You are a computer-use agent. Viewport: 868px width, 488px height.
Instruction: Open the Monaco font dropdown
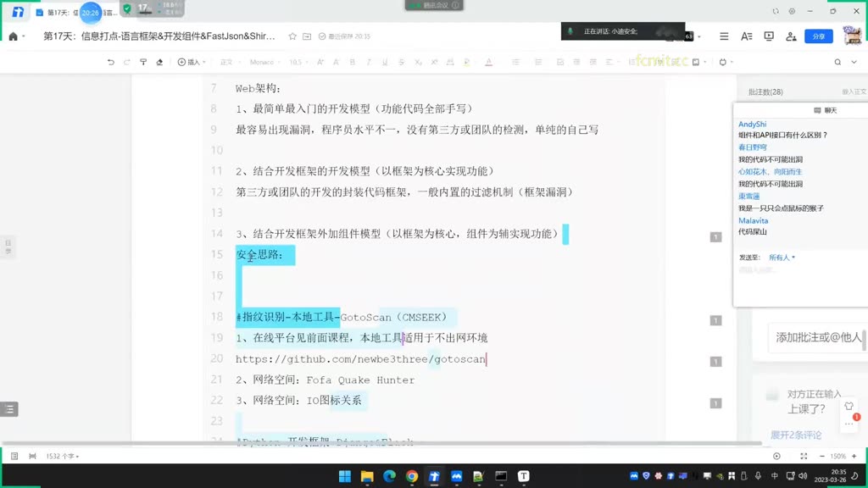[264, 62]
